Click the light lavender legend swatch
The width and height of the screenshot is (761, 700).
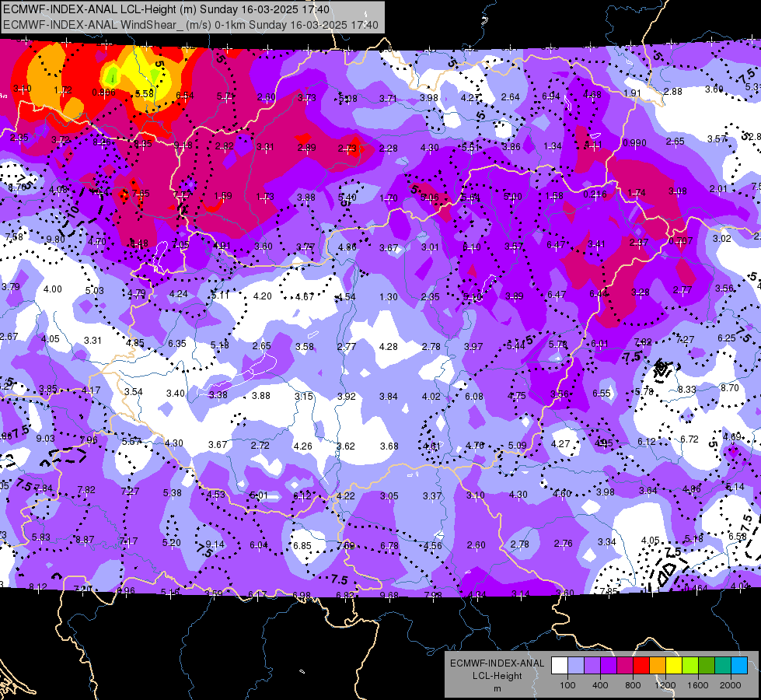point(576,666)
